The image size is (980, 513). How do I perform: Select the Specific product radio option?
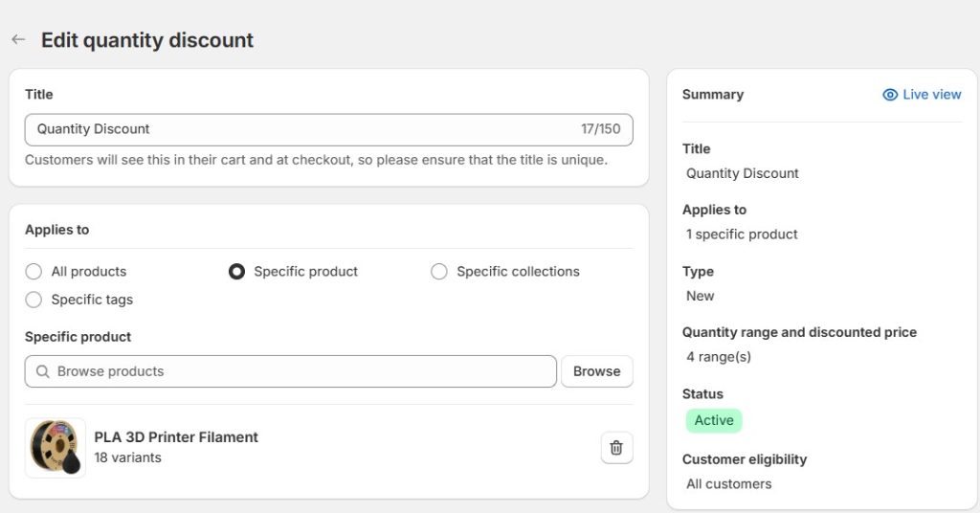pyautogui.click(x=236, y=272)
